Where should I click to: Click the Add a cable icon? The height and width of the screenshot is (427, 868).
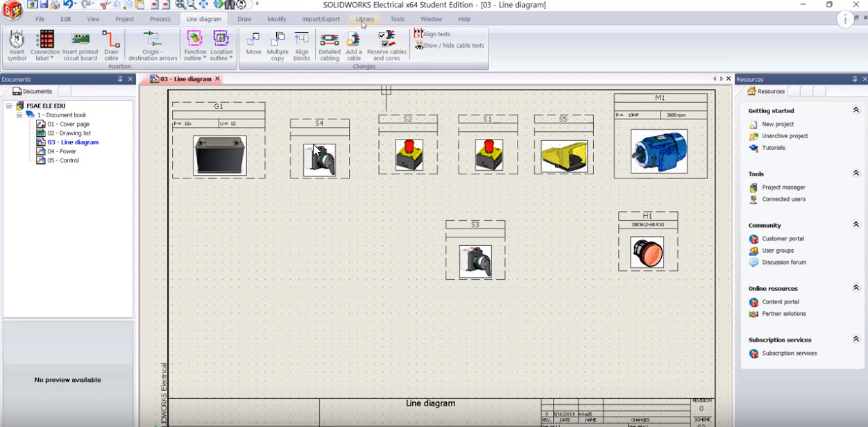[353, 46]
